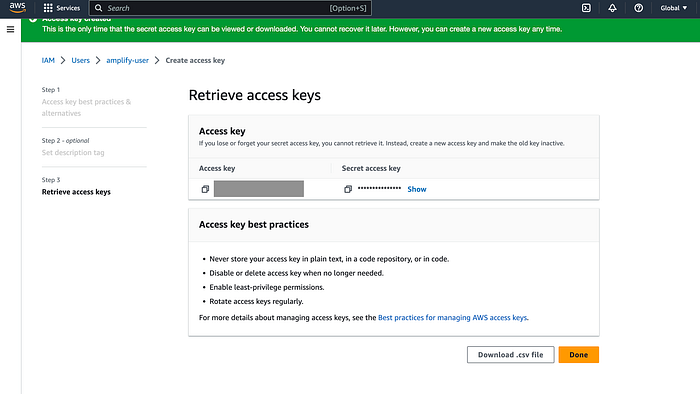Select Step 2 Set description tag

[73, 153]
